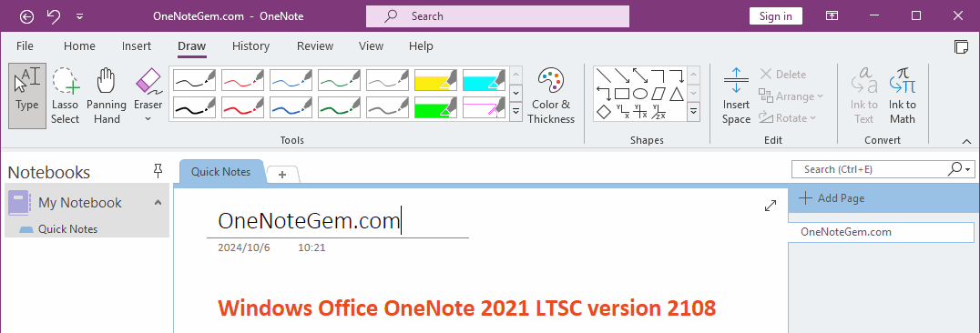The image size is (980, 333).
Task: Pick the triangle shape in Shapes gallery
Action: tap(677, 94)
